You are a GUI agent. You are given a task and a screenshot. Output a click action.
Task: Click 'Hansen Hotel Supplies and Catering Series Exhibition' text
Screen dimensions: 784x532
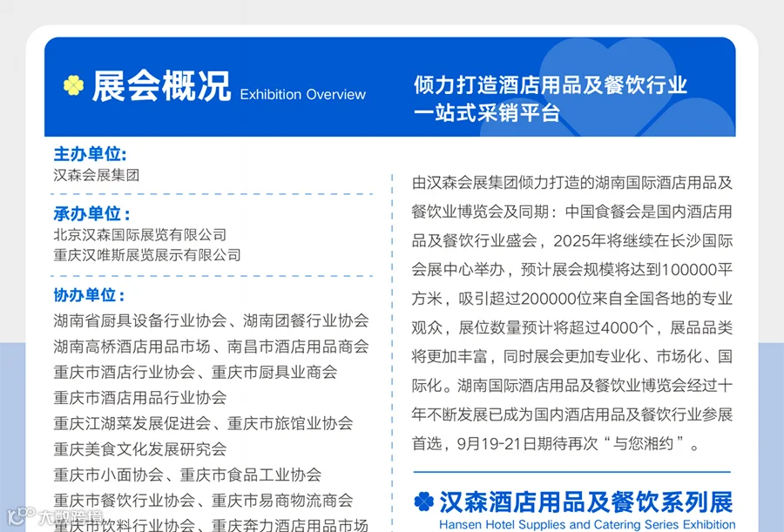587,524
